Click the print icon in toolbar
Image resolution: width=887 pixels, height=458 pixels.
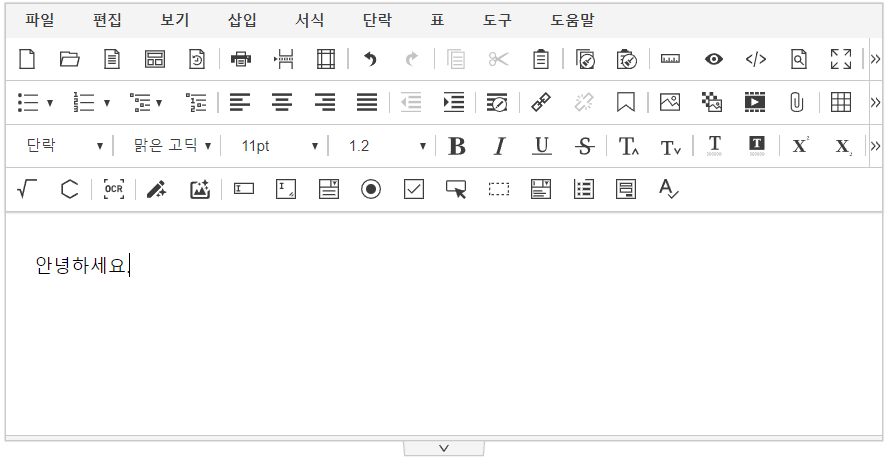(241, 59)
